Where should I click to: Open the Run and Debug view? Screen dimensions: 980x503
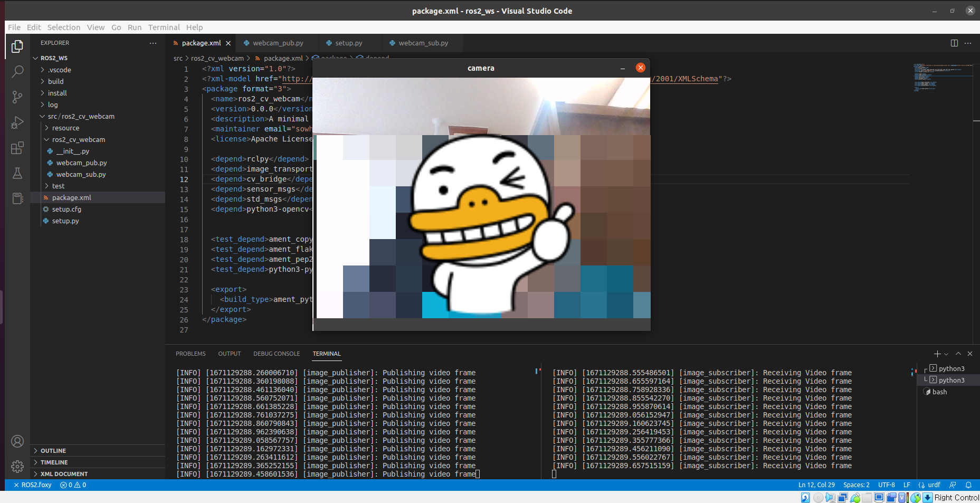coord(17,122)
